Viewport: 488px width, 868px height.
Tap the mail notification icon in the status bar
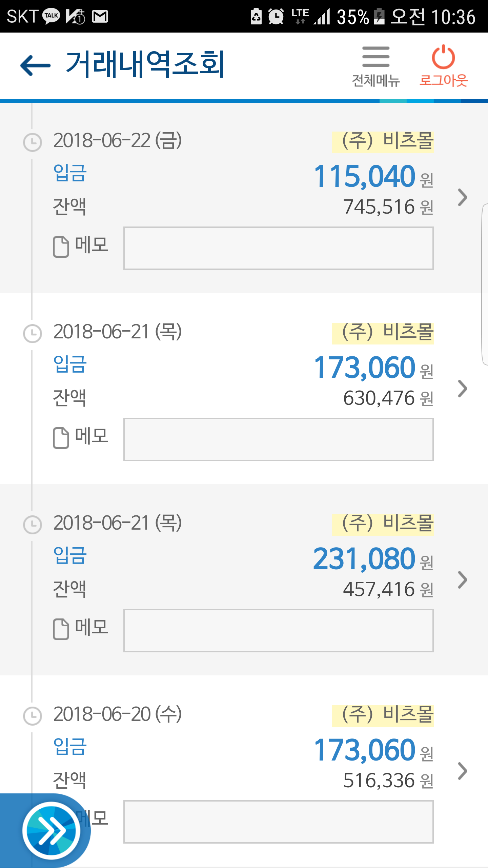click(x=100, y=16)
